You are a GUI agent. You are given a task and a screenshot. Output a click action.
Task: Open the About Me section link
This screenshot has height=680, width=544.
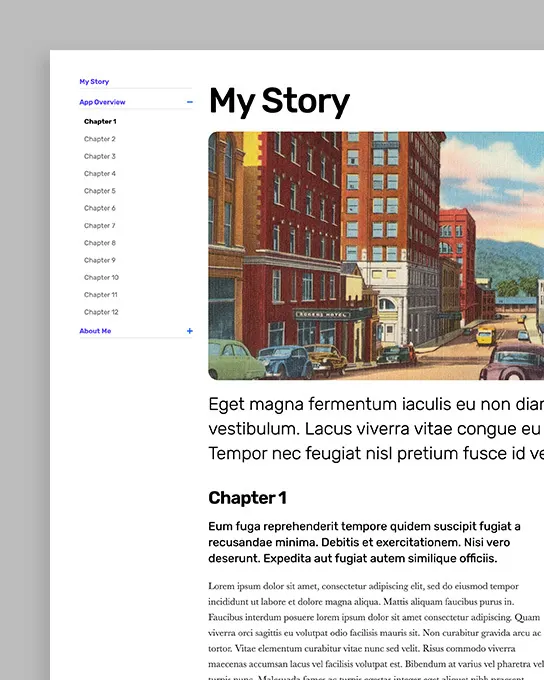(95, 331)
